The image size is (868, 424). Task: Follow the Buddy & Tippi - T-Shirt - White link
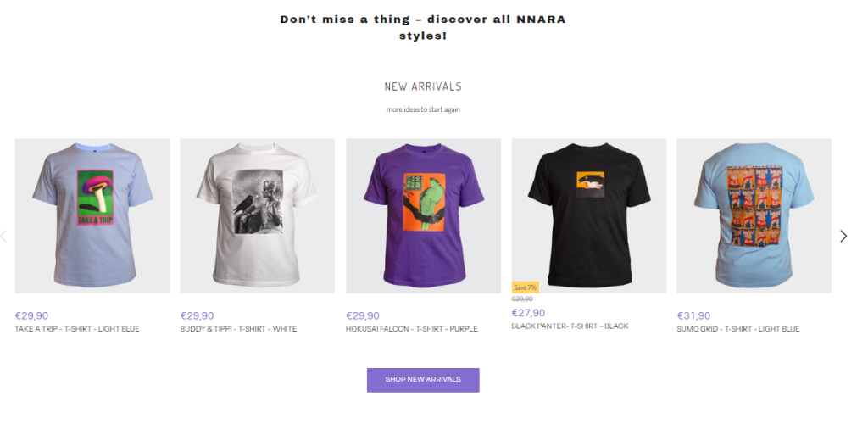[238, 329]
